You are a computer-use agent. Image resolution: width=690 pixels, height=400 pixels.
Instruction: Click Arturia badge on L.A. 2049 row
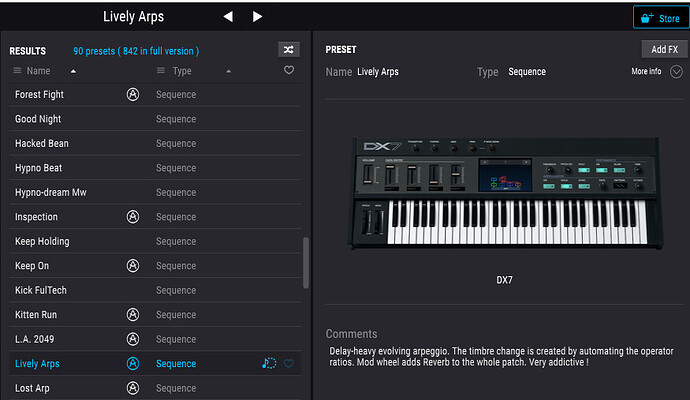click(x=133, y=339)
